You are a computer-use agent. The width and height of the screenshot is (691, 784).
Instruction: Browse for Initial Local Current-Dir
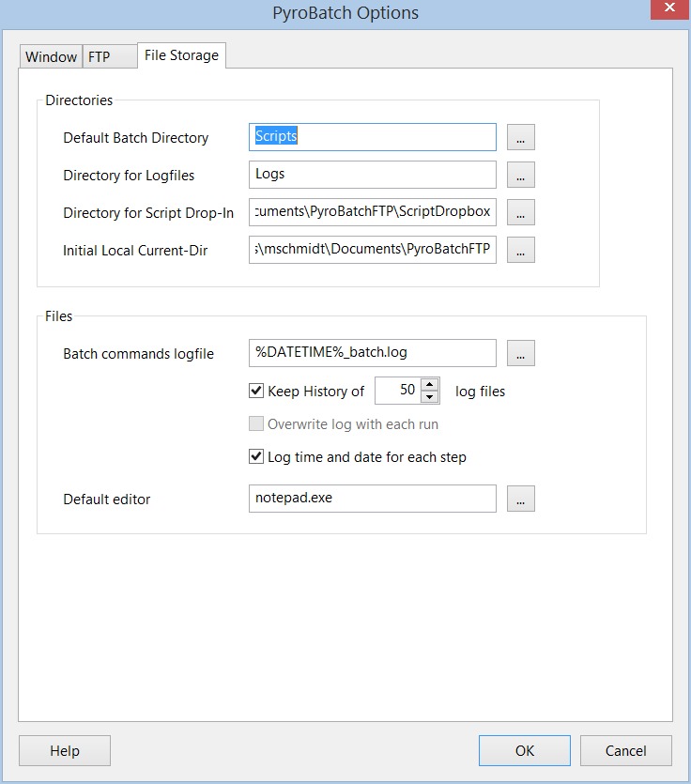click(x=520, y=250)
